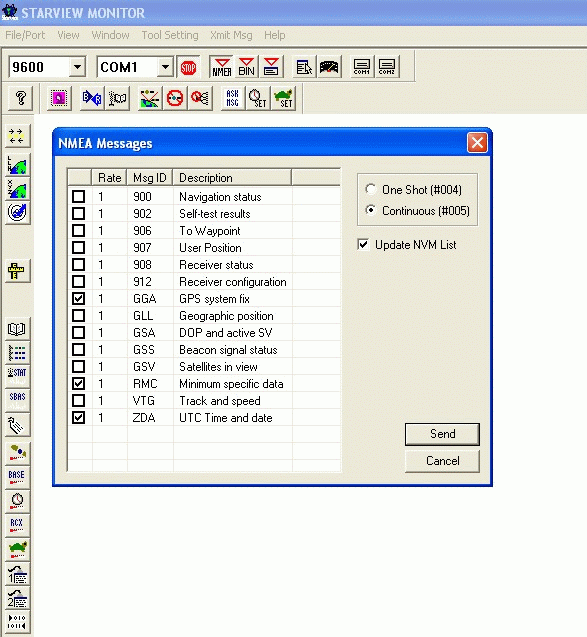Viewport: 587px width, 637px height.
Task: Select the 'Receiver status' row text
Action: 216,265
